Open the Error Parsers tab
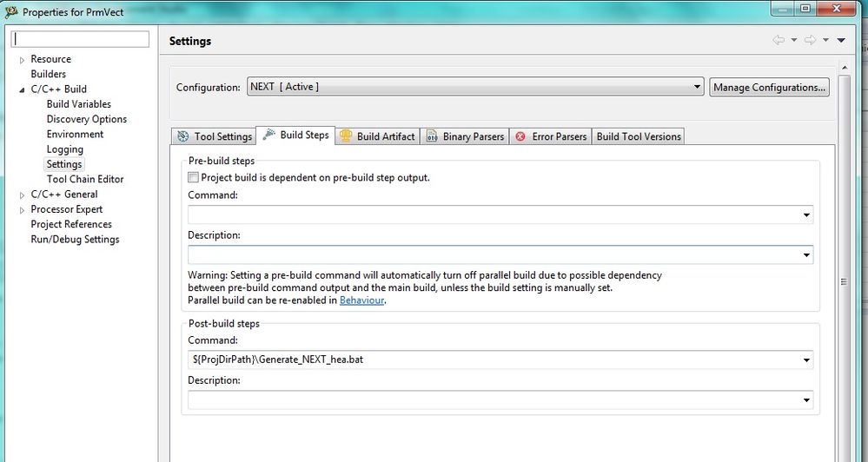Viewport: 868px width, 462px height. (550, 136)
